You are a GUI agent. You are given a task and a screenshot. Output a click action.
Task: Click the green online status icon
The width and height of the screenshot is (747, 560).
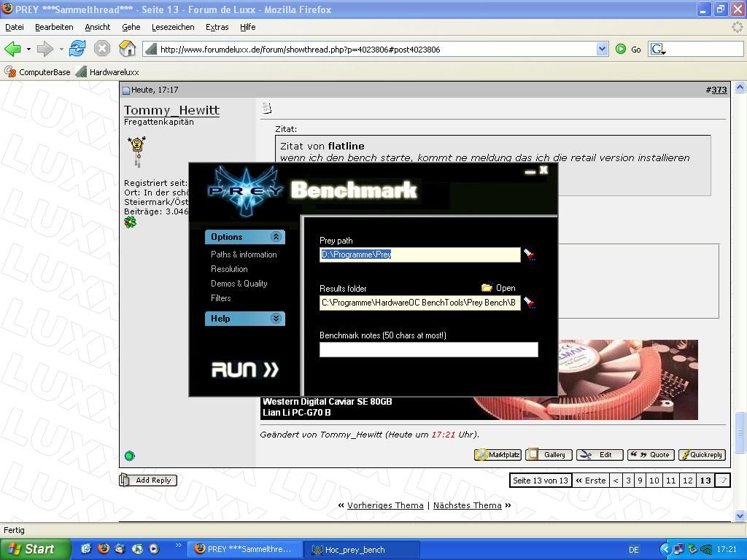click(129, 456)
